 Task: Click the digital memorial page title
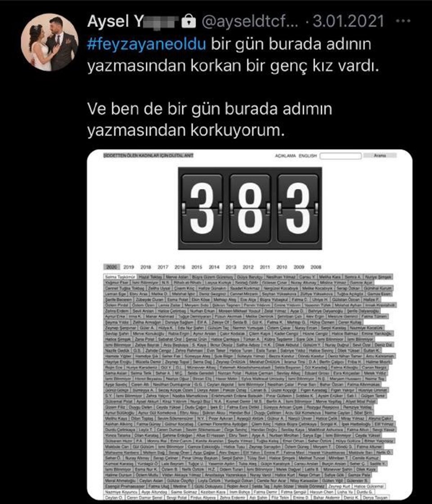pos(148,156)
